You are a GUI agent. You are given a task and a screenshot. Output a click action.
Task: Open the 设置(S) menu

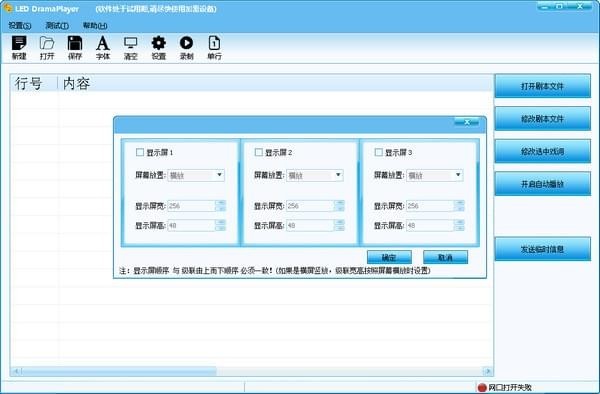[x=20, y=26]
